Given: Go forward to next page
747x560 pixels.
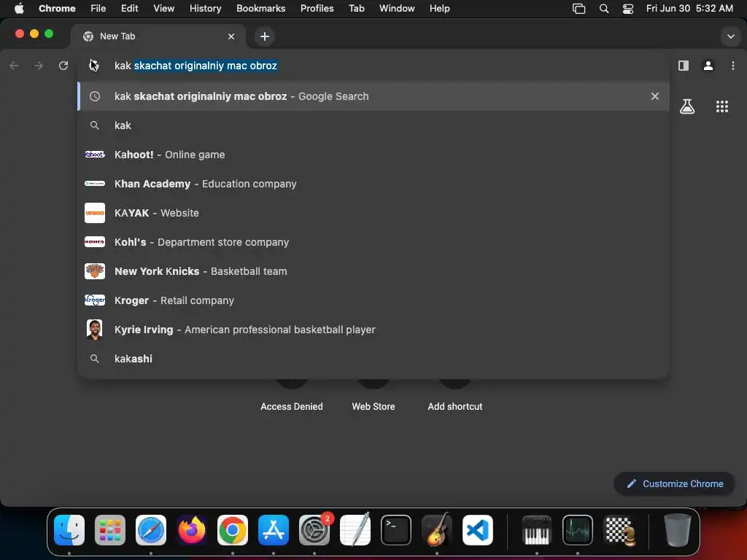Looking at the screenshot, I should click(x=39, y=66).
